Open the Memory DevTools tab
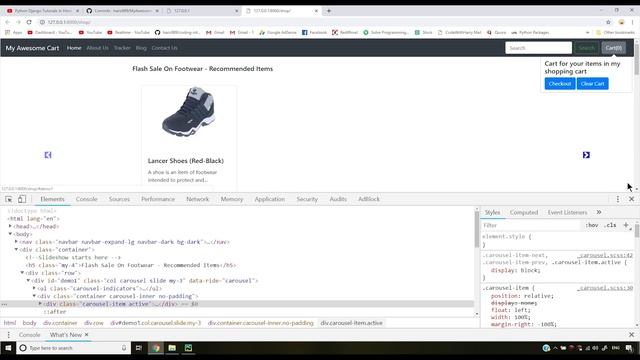 click(232, 199)
